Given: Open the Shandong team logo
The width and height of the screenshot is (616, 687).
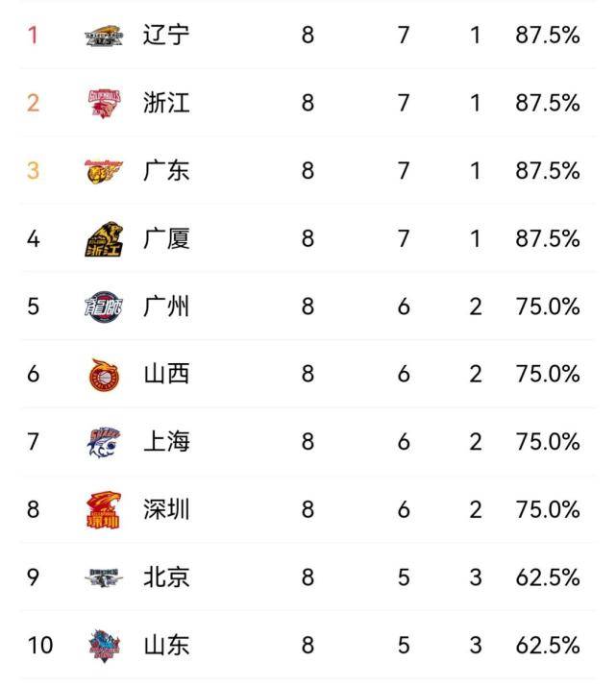Looking at the screenshot, I should tap(104, 646).
